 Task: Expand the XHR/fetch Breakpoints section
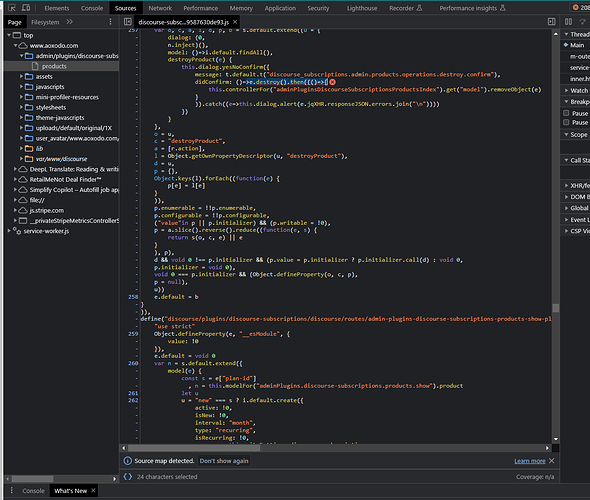(x=566, y=185)
